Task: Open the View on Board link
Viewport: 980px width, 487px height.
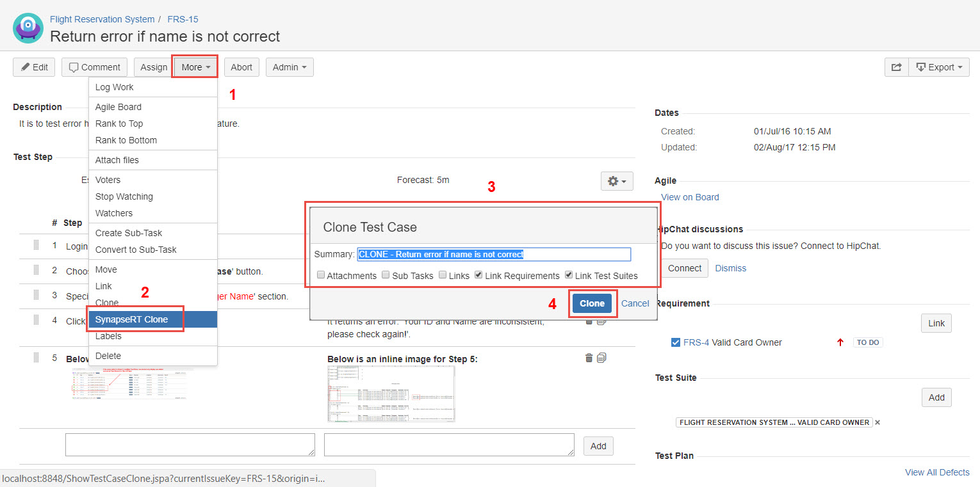Action: tap(690, 197)
